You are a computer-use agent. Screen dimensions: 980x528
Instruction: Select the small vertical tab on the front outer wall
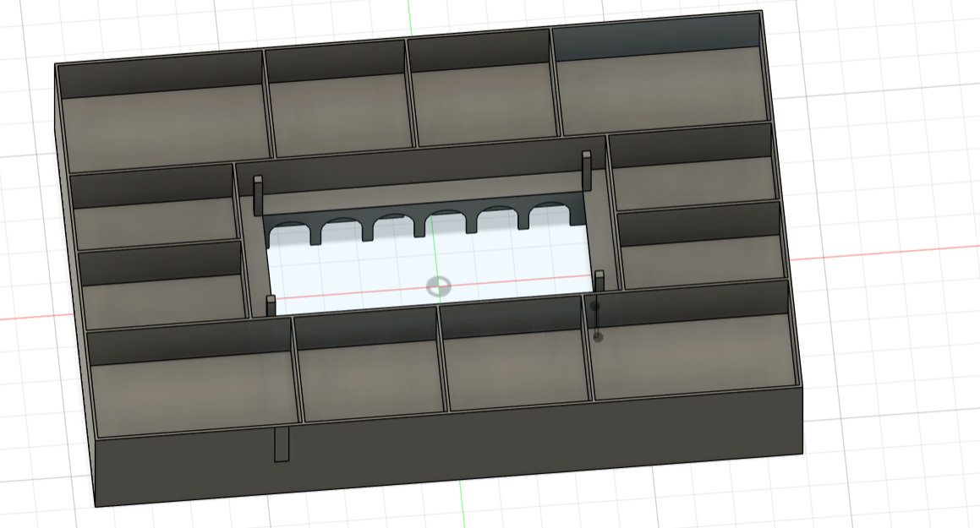[x=282, y=444]
